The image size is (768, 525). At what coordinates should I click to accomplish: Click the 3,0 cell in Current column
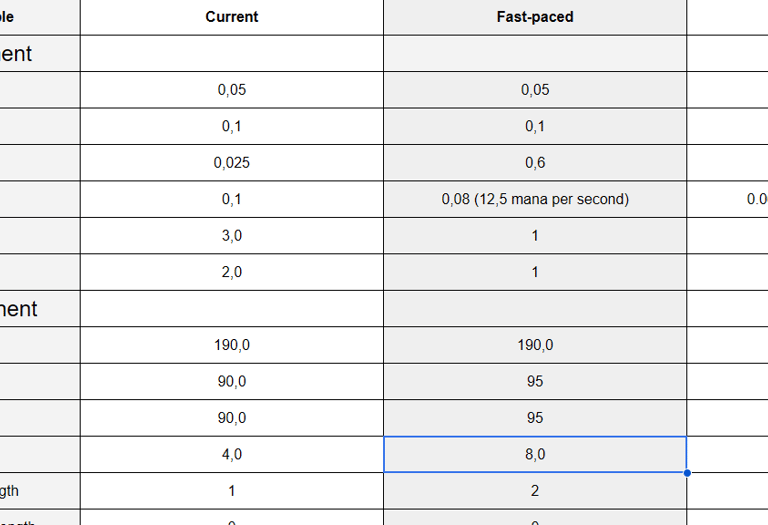(x=231, y=236)
